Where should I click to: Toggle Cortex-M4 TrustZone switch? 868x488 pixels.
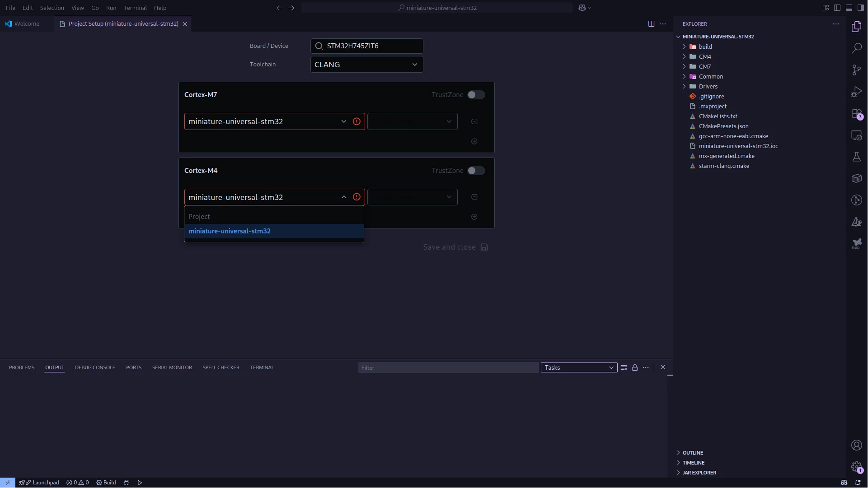tap(476, 171)
